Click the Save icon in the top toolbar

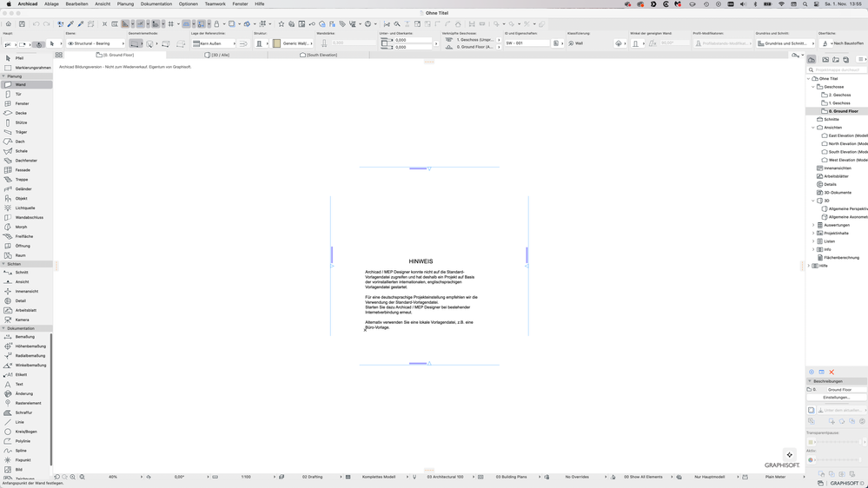pyautogui.click(x=22, y=23)
